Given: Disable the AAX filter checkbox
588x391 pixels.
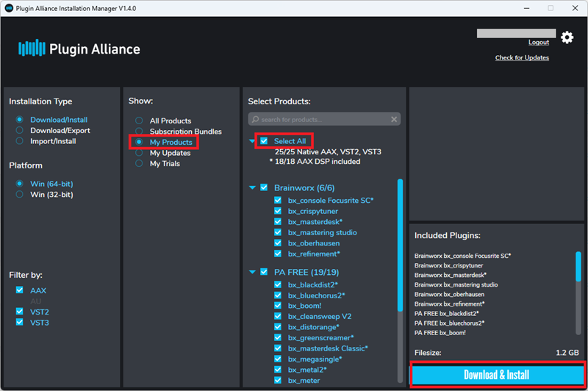Looking at the screenshot, I should point(19,290).
